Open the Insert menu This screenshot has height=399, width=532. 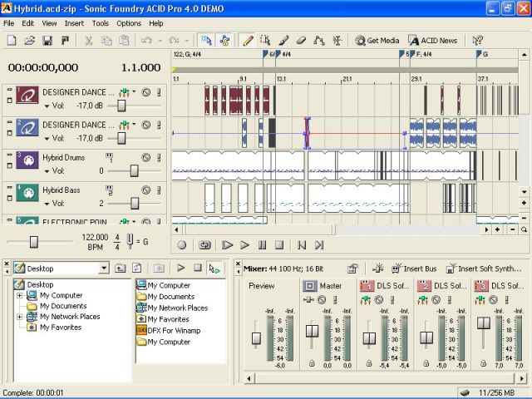[x=74, y=23]
